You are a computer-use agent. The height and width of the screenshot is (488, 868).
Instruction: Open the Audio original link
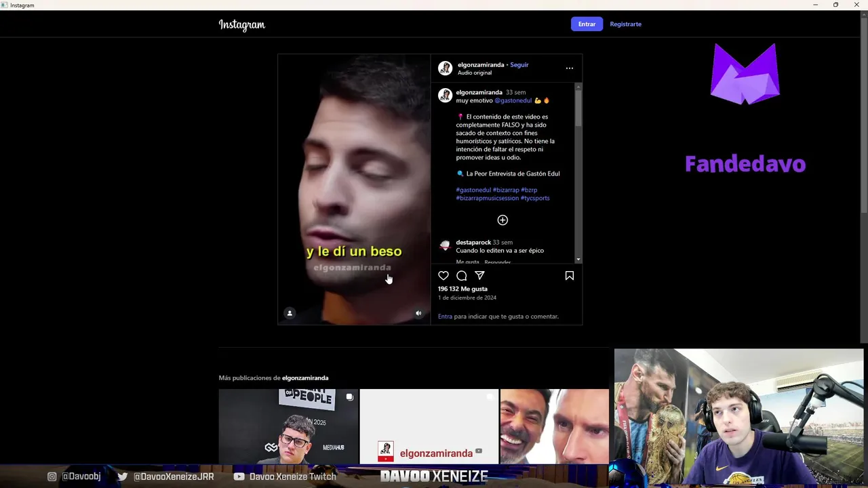[x=475, y=73]
